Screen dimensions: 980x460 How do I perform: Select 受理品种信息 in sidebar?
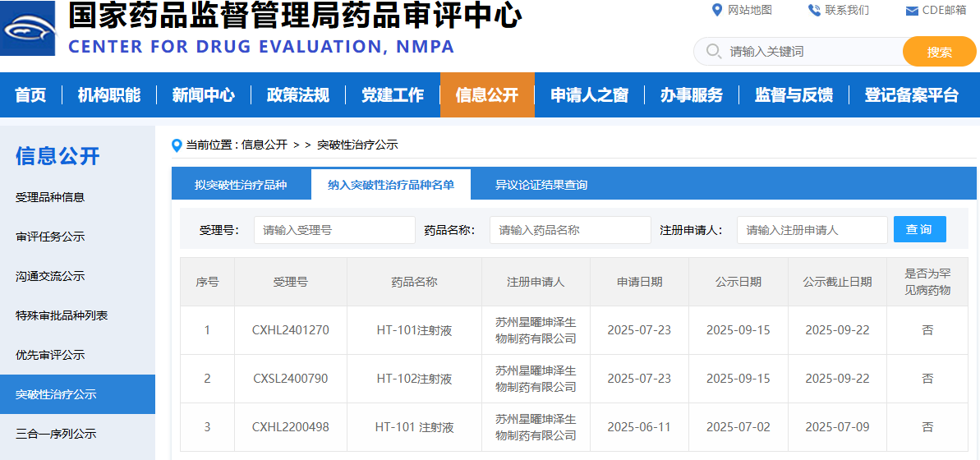coord(50,197)
